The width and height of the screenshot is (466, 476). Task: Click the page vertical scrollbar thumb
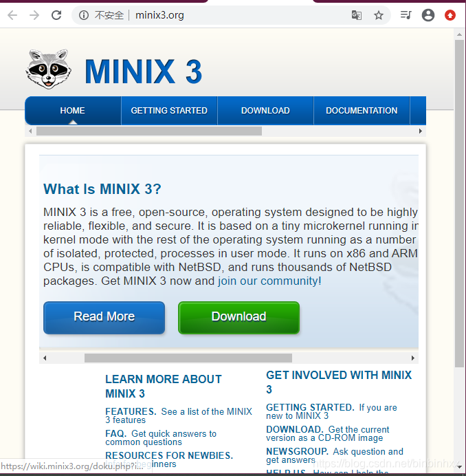pyautogui.click(x=459, y=204)
